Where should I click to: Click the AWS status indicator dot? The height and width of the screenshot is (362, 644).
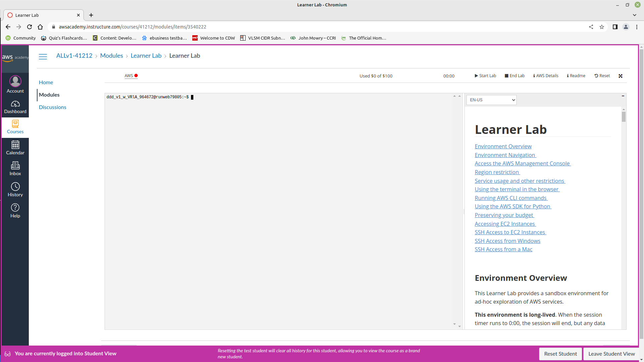pyautogui.click(x=136, y=75)
